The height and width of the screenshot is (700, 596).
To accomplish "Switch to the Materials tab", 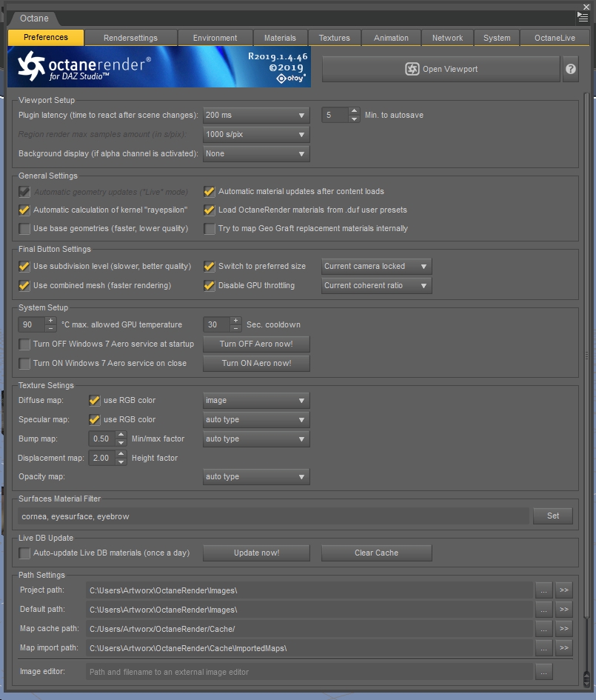I will [280, 38].
